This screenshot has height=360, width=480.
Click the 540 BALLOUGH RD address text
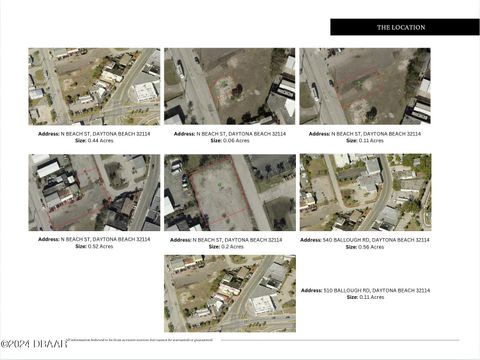point(365,240)
